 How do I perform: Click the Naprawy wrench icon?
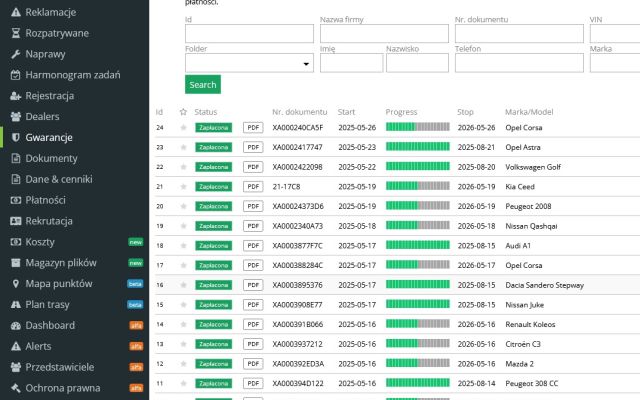[15, 54]
